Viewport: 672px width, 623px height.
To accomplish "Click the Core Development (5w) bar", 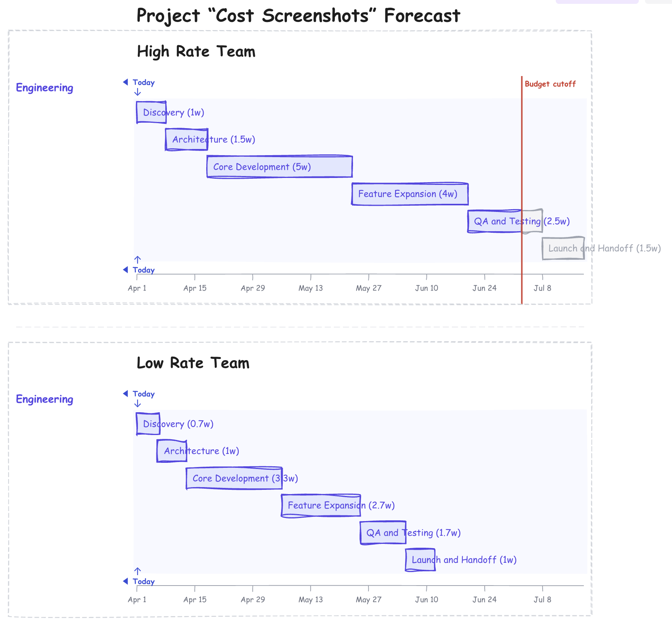I will pyautogui.click(x=279, y=167).
